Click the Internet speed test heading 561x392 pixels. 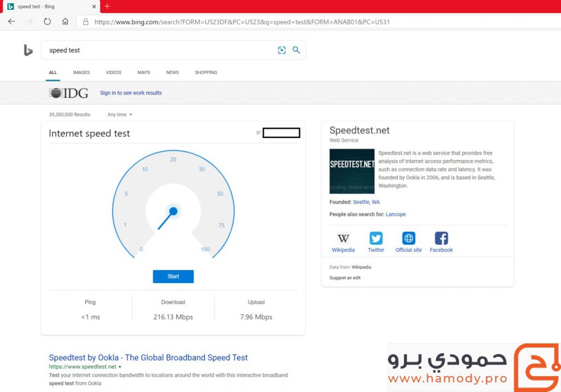click(x=89, y=134)
